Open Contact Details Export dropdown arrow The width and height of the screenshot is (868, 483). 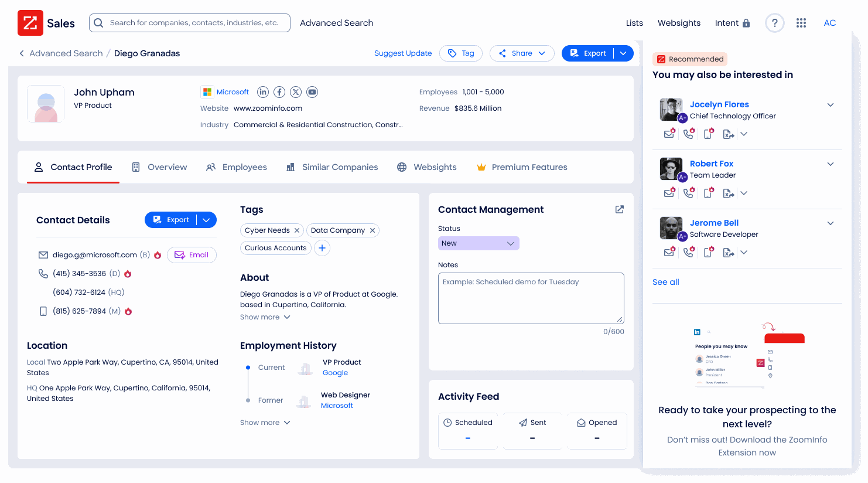[206, 220]
